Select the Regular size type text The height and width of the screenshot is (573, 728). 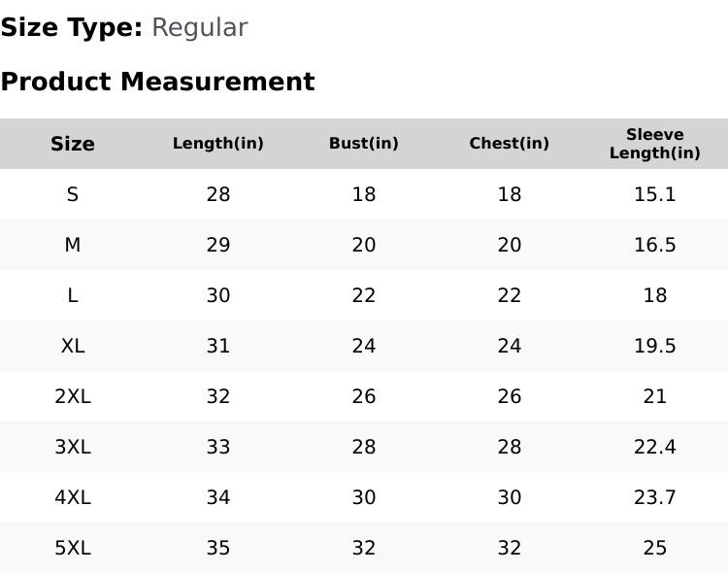tap(200, 28)
